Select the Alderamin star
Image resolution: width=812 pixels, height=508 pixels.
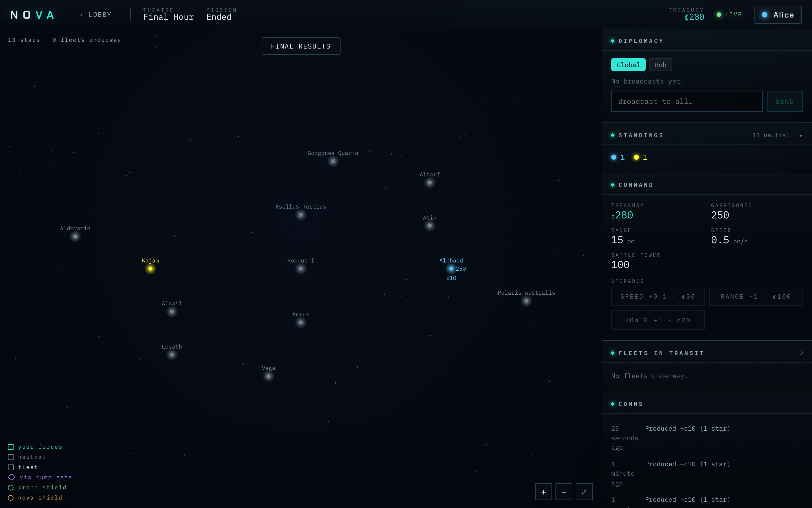(x=75, y=237)
